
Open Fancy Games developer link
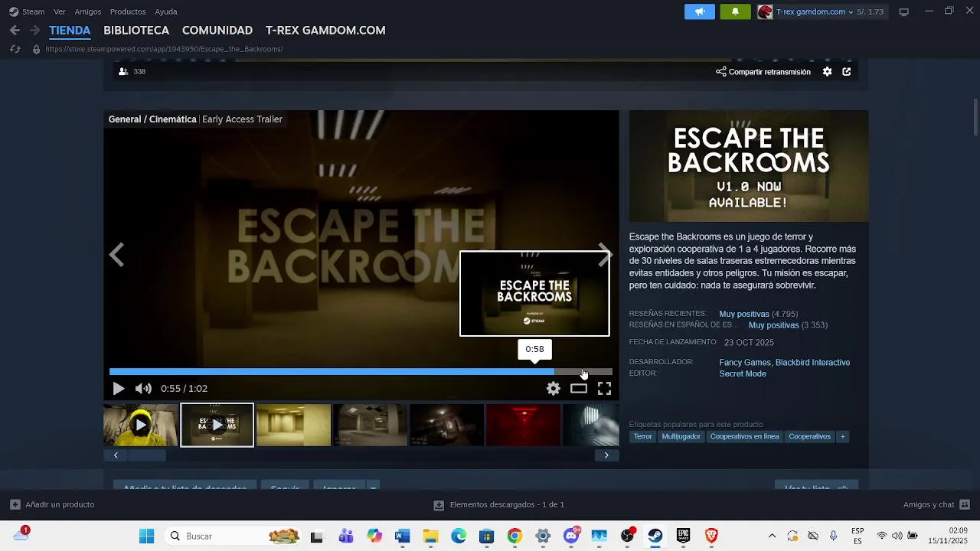tap(745, 363)
